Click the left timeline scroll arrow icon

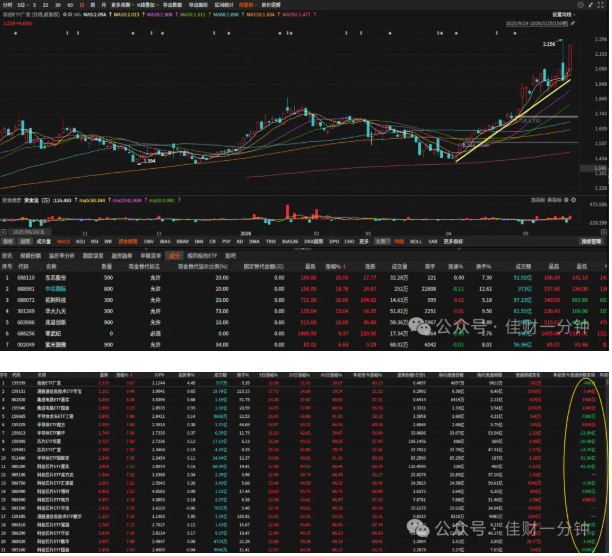(4, 233)
